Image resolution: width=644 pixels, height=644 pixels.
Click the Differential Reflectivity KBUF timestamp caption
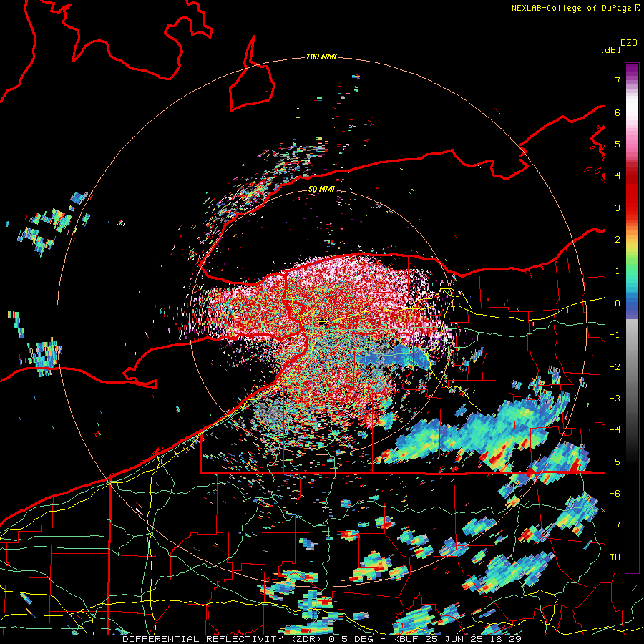click(321, 639)
